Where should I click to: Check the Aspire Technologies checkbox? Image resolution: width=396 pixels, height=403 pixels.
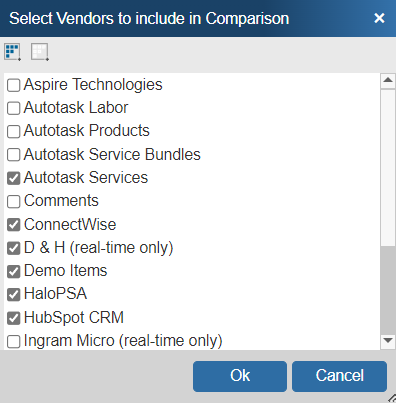pyautogui.click(x=14, y=85)
